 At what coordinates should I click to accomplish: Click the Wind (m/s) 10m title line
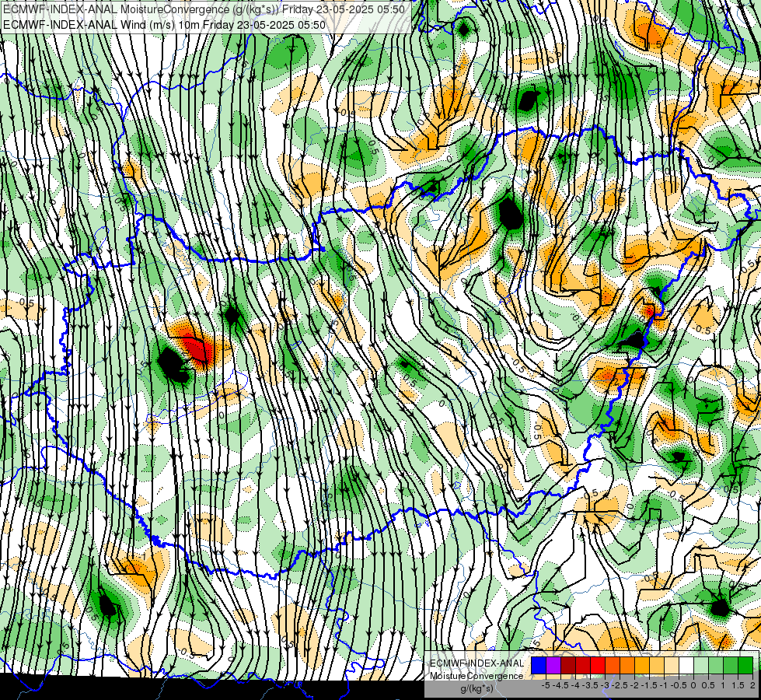pyautogui.click(x=164, y=24)
